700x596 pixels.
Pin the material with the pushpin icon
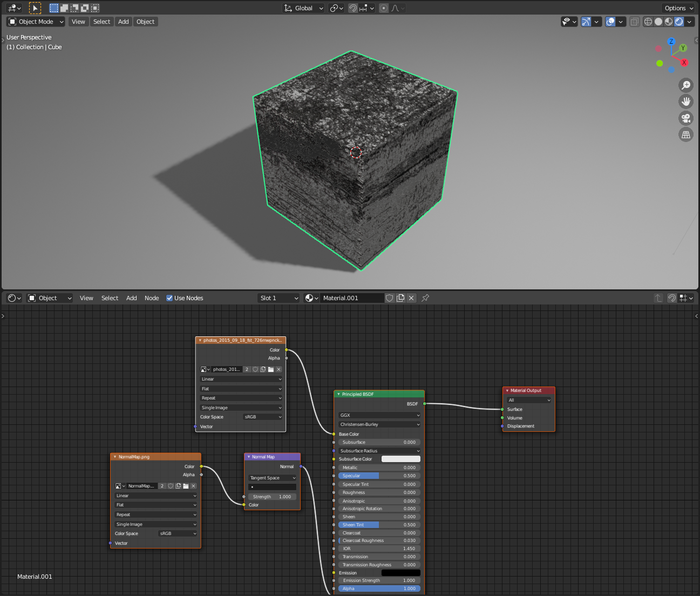tap(425, 297)
